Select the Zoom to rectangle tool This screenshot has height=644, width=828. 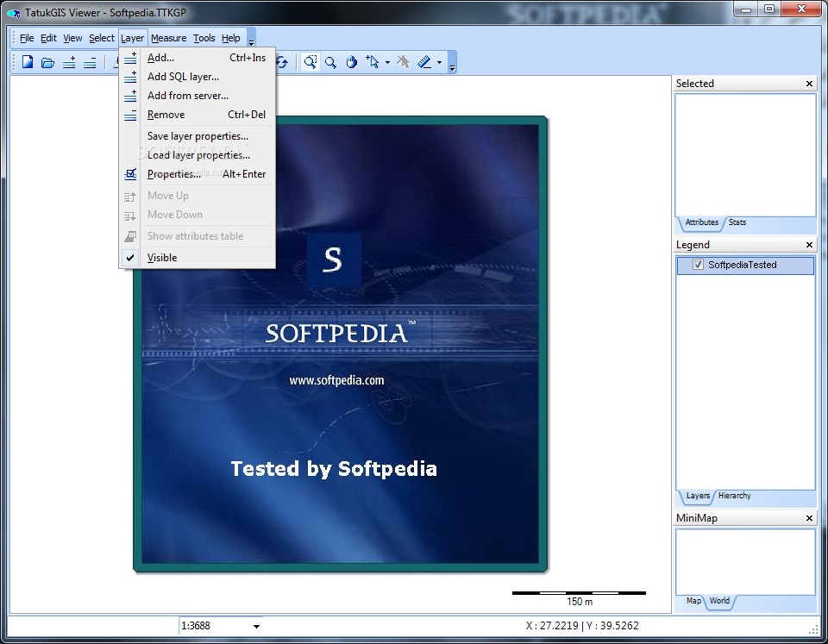point(310,62)
